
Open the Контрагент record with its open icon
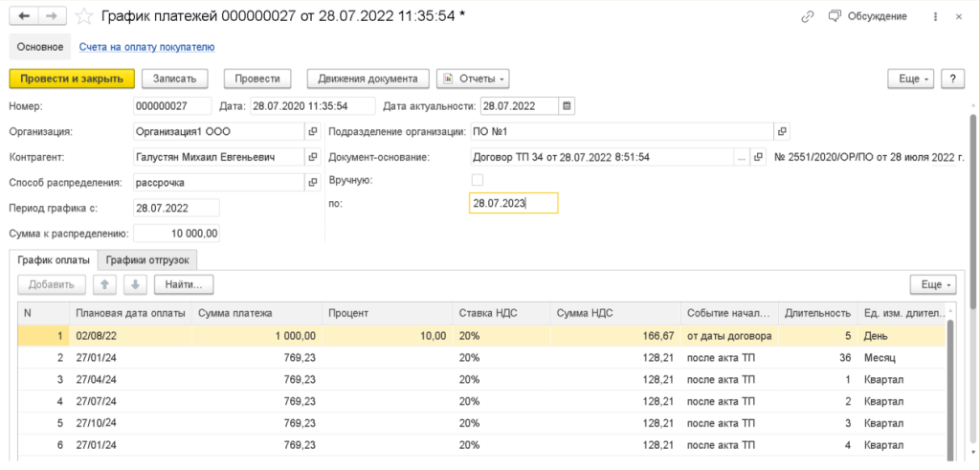[312, 157]
